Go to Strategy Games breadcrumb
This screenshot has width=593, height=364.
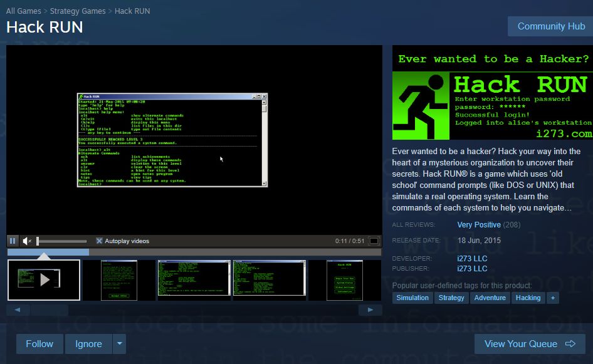click(x=78, y=11)
